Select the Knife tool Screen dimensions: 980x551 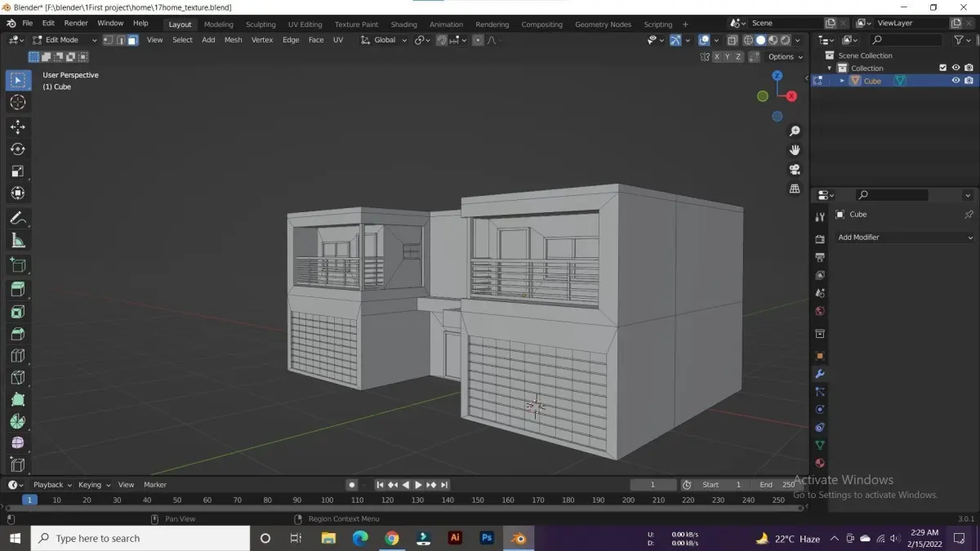(x=18, y=378)
